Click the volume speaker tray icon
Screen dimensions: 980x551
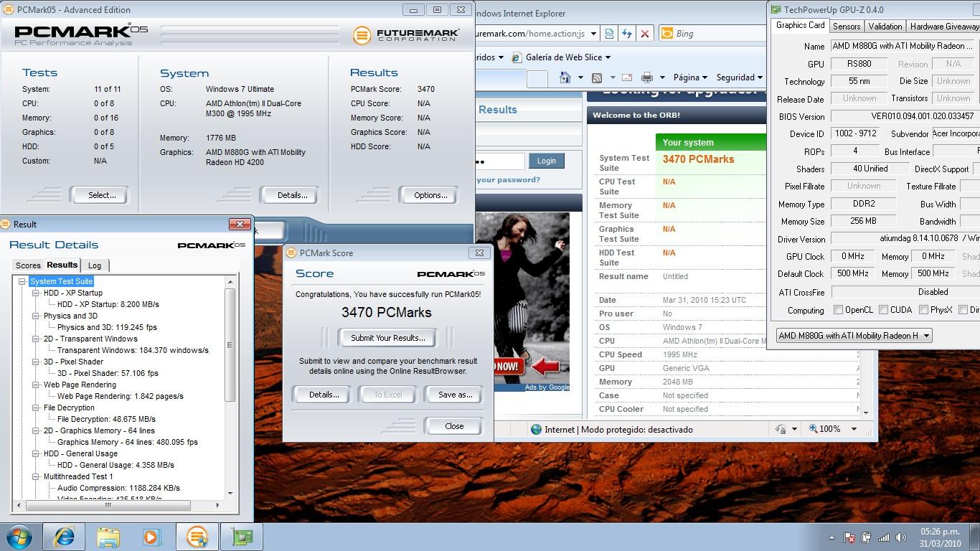(901, 537)
